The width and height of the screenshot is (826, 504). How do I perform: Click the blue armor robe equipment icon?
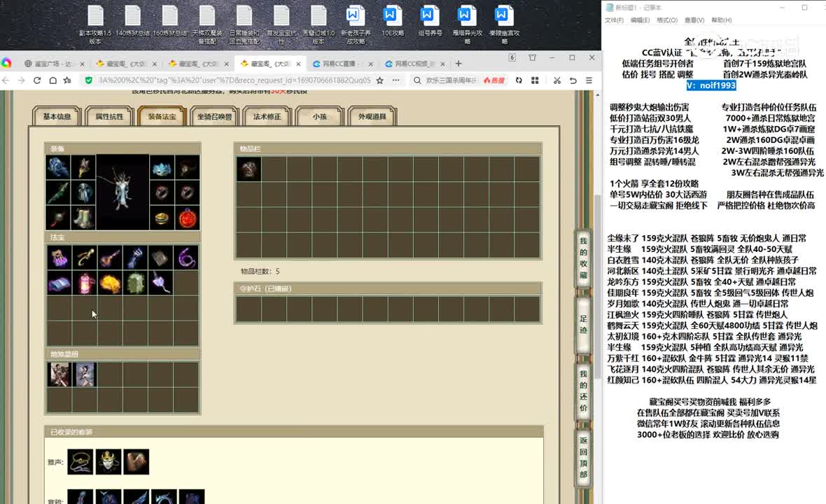pos(84,192)
